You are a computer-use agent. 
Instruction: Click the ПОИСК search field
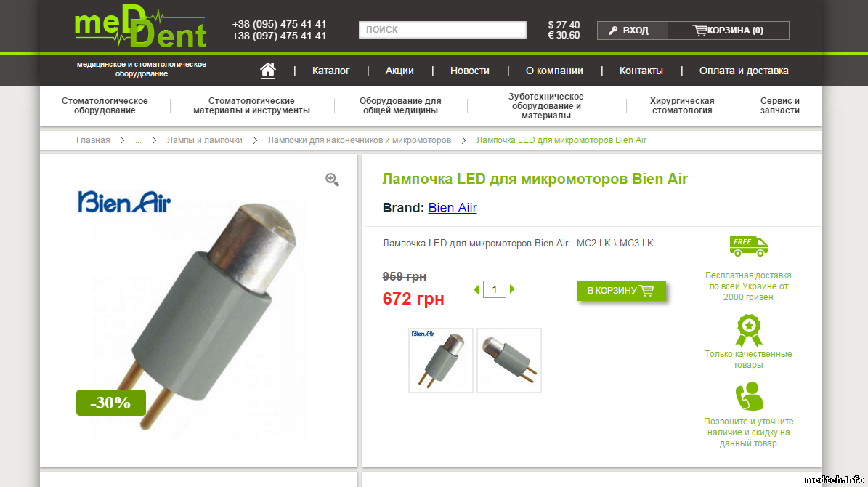pyautogui.click(x=442, y=30)
